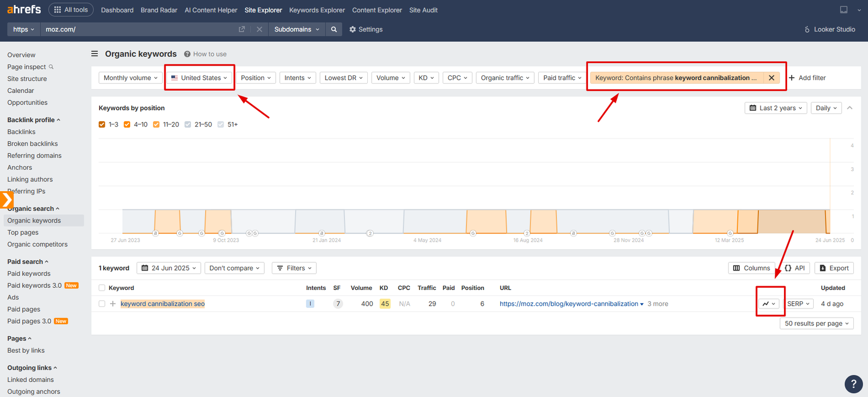Open AI Content Helper
The height and width of the screenshot is (397, 868).
[x=211, y=10]
